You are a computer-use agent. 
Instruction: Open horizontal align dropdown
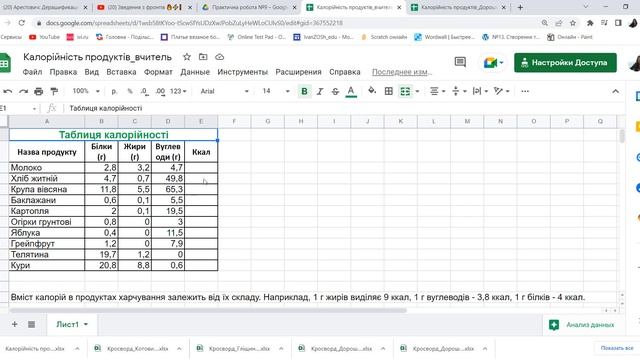[x=437, y=91]
